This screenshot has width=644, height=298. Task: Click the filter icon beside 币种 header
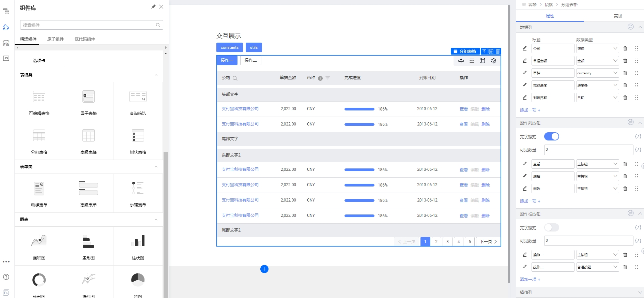click(x=328, y=78)
